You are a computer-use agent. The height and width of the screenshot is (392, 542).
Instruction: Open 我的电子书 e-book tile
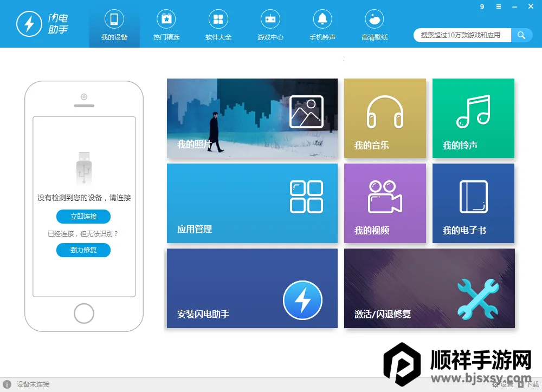(473, 203)
